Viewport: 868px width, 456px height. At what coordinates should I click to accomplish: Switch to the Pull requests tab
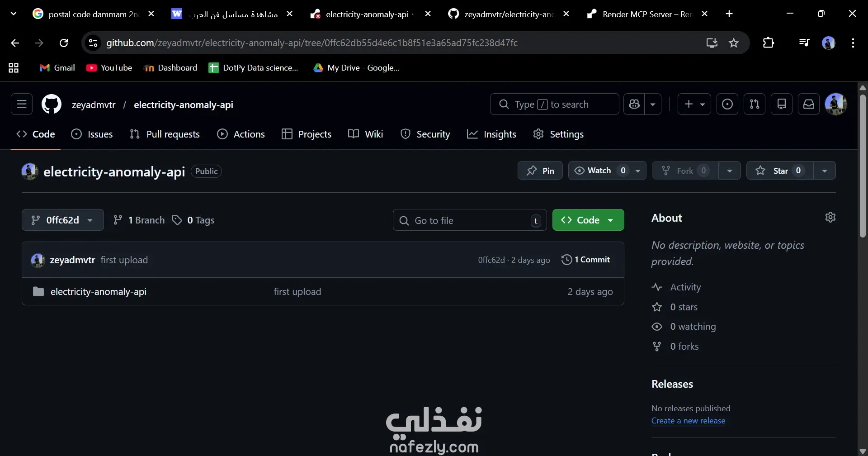[x=165, y=134]
